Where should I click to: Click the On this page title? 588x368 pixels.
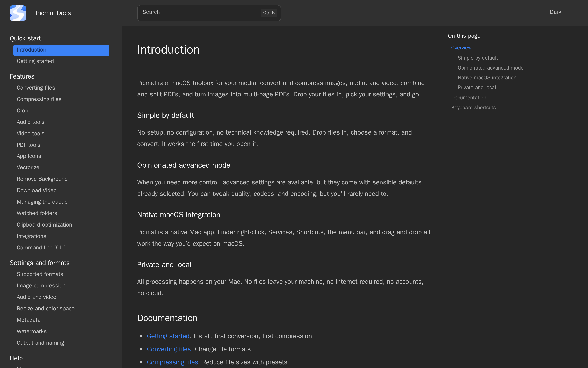pyautogui.click(x=464, y=36)
